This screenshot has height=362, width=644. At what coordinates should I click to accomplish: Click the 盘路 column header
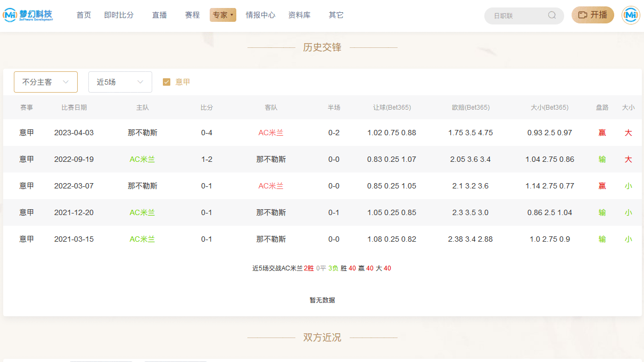pos(602,108)
